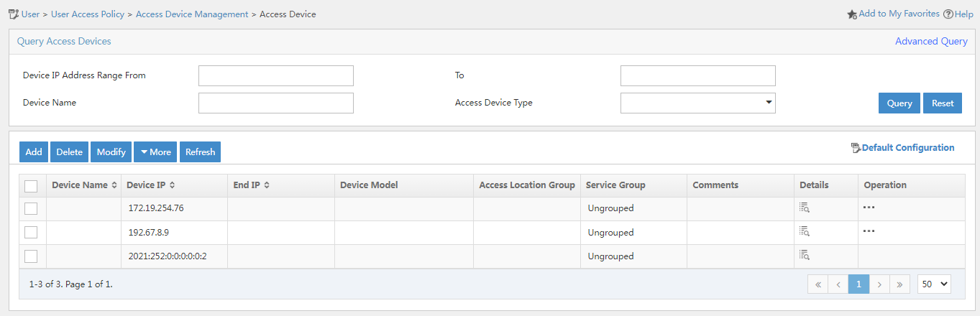Open the More dropdown button
The width and height of the screenshot is (980, 316).
155,152
